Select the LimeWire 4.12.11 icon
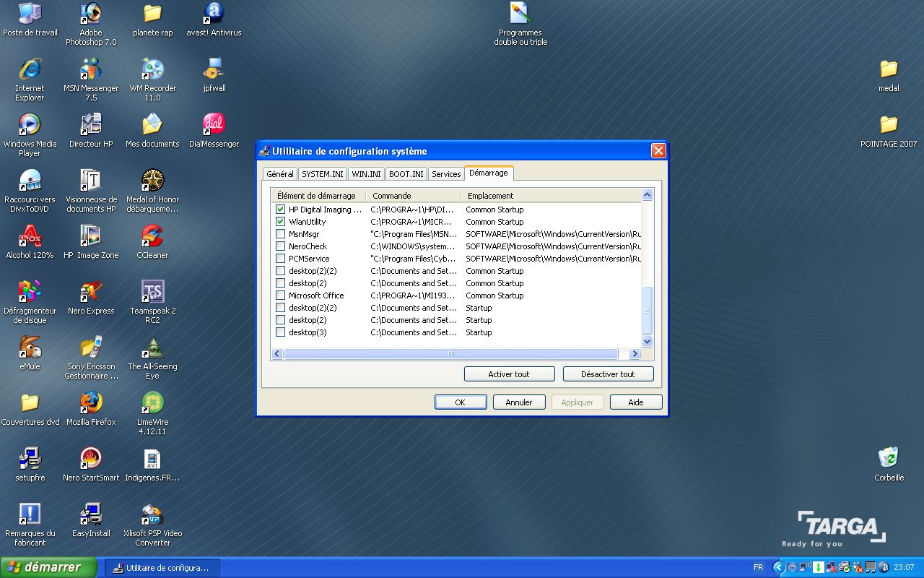 [x=152, y=413]
